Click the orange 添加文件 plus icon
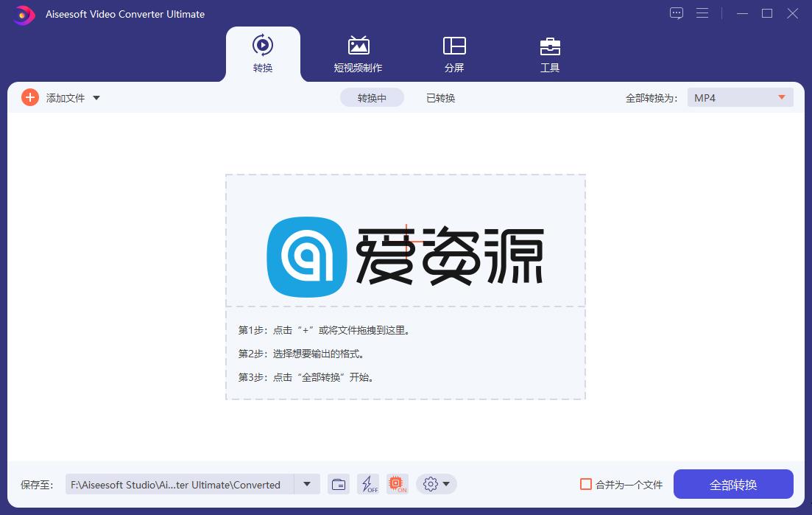Viewport: 812px width, 515px height. coord(29,97)
